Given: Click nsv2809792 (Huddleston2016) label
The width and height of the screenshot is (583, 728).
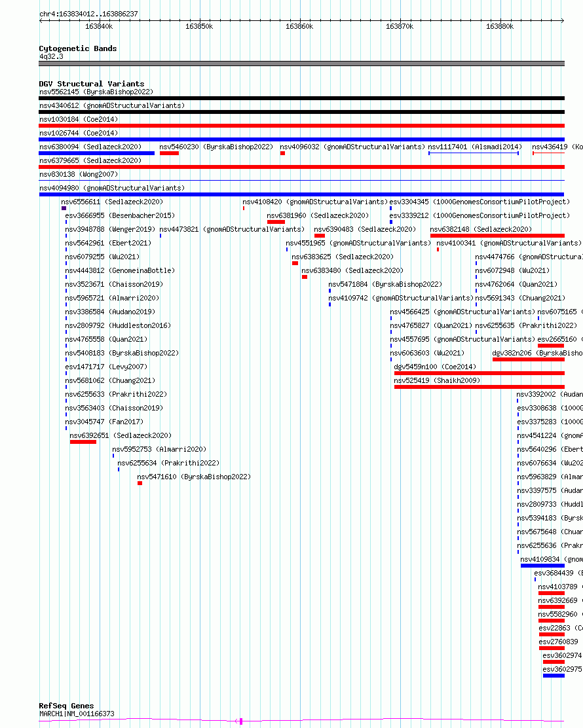Looking at the screenshot, I should point(118,326).
